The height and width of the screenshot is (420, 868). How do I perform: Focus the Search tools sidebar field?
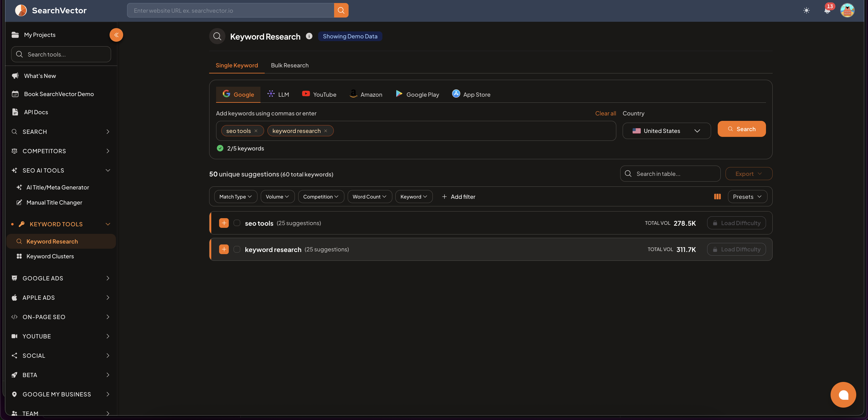pyautogui.click(x=61, y=54)
